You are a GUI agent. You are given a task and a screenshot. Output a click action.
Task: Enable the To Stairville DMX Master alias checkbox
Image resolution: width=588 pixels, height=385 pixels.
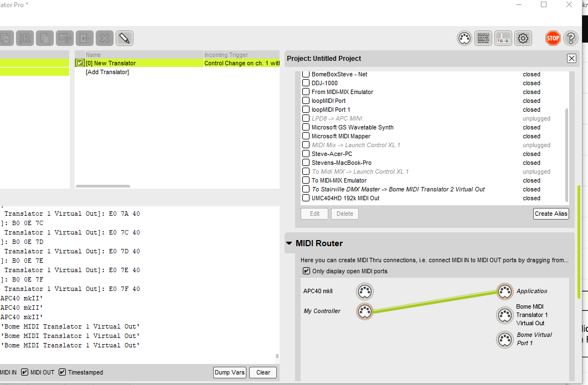tap(306, 189)
